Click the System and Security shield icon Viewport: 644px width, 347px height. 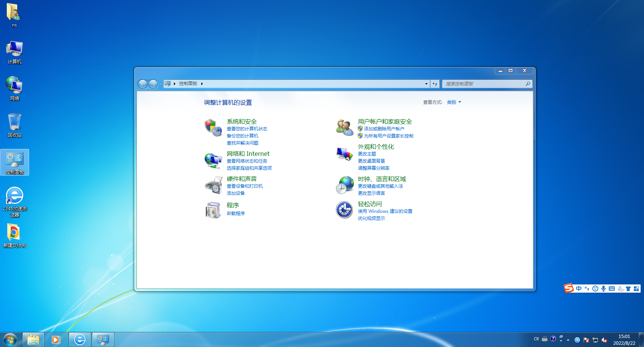tap(213, 128)
